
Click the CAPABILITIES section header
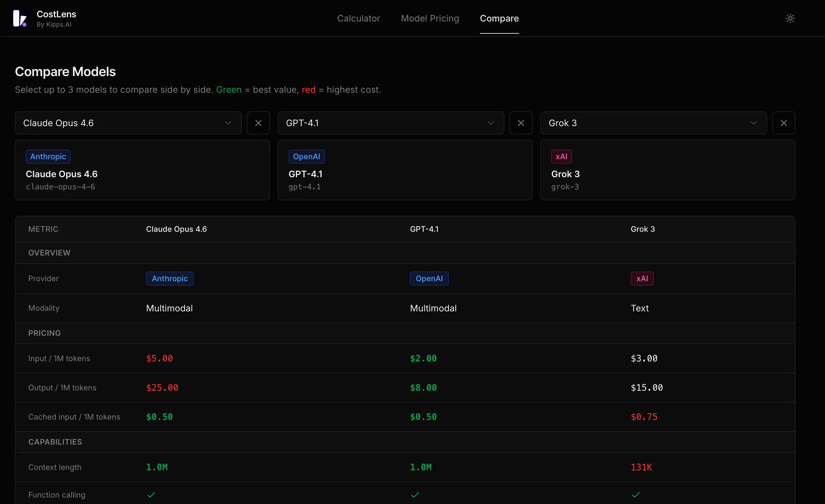coord(55,442)
